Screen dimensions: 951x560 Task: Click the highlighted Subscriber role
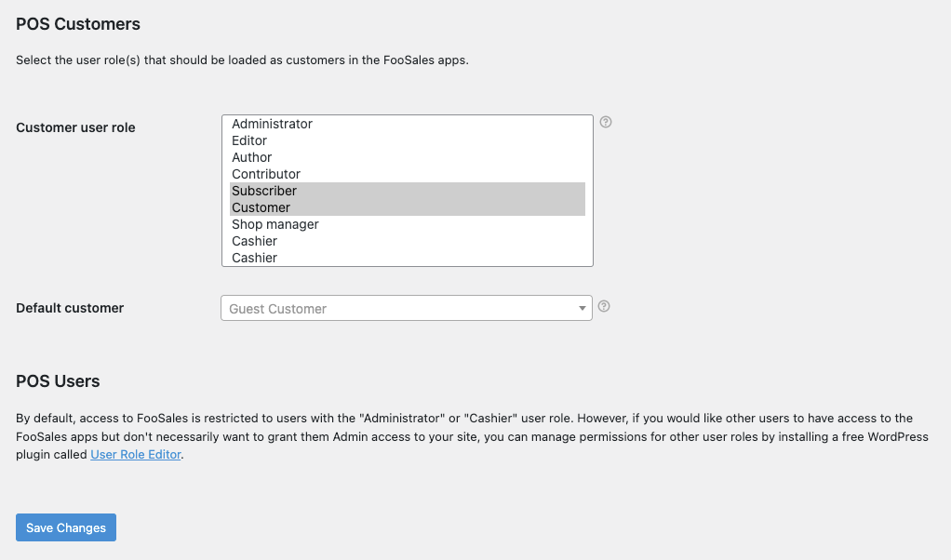(x=264, y=191)
